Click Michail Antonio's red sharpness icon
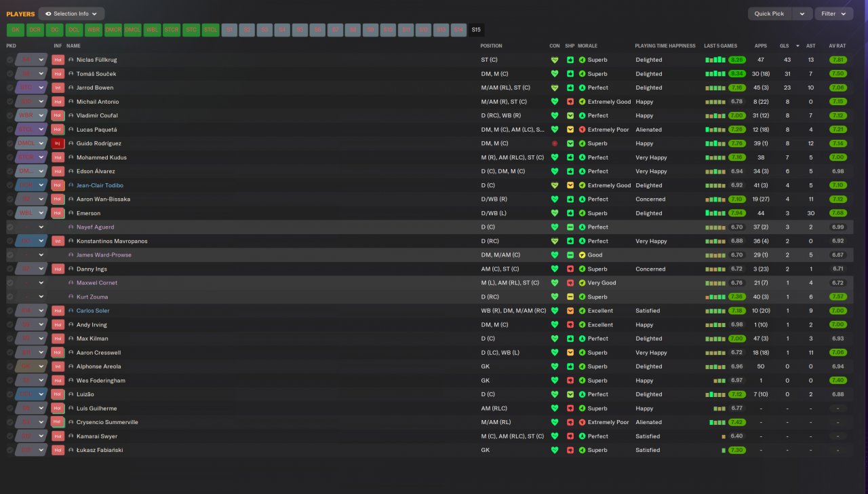868x494 pixels. click(x=570, y=102)
